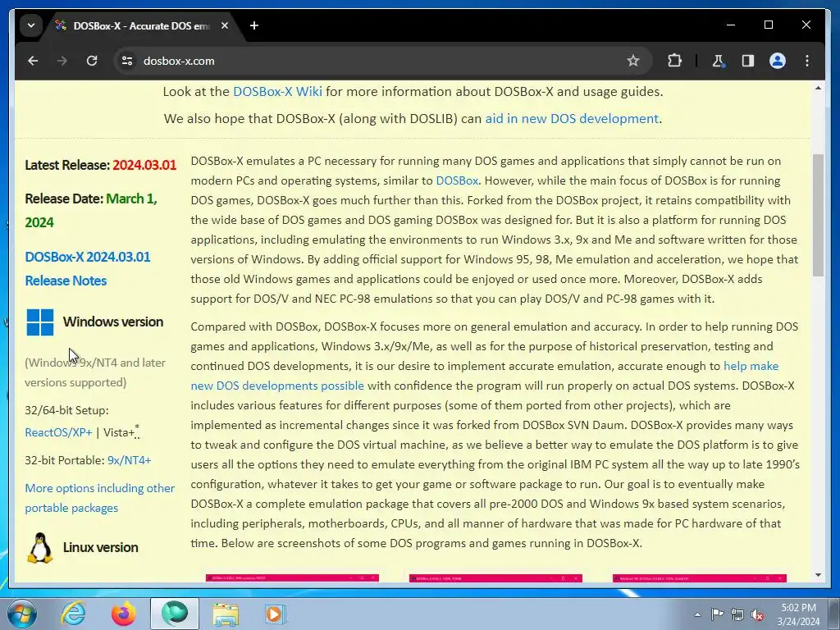Open a new browser tab

(254, 25)
